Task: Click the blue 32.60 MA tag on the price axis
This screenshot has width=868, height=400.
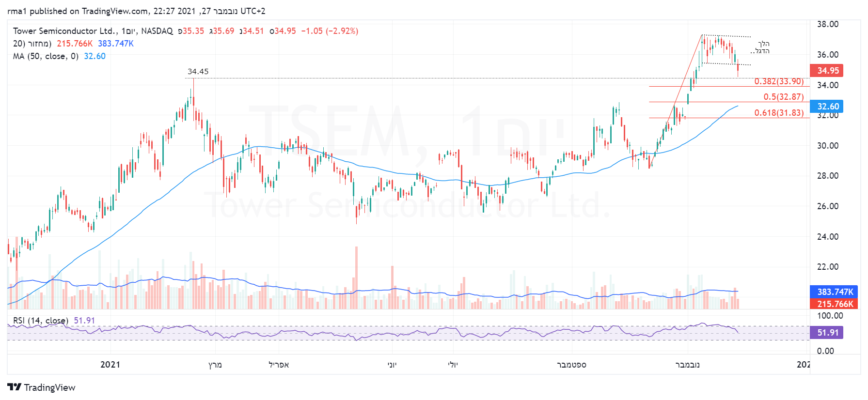Action: [828, 107]
